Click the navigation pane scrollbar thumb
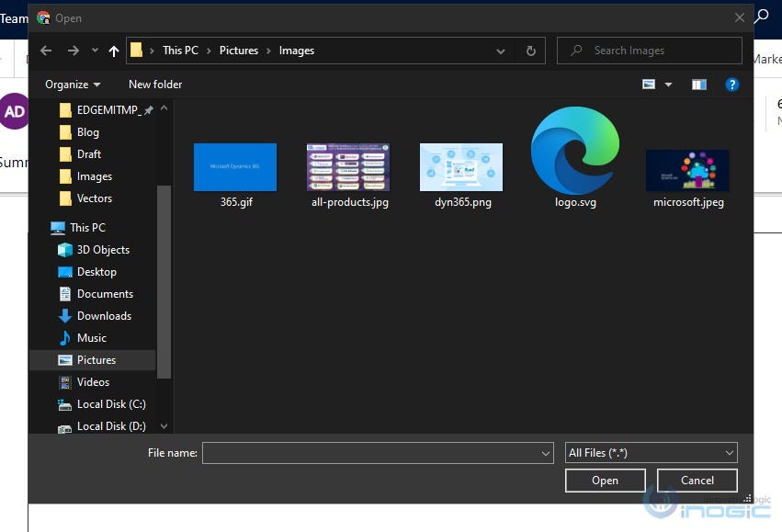The image size is (782, 532). [x=164, y=282]
